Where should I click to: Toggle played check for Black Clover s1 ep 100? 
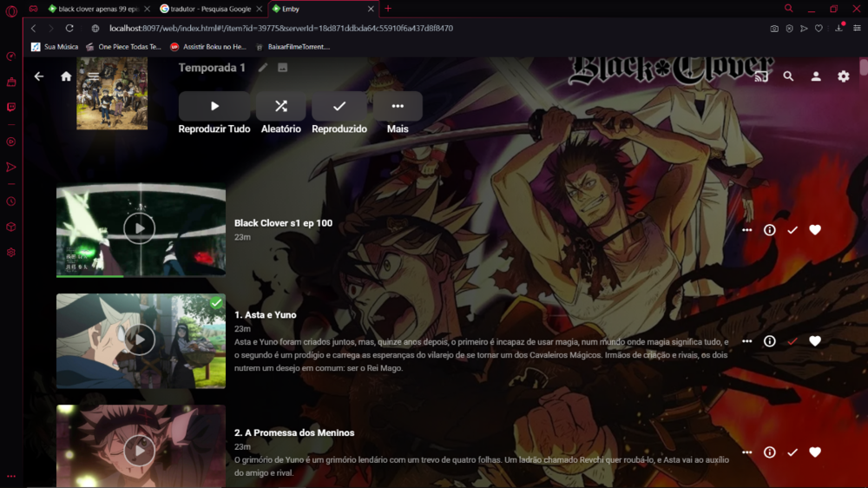tap(792, 230)
